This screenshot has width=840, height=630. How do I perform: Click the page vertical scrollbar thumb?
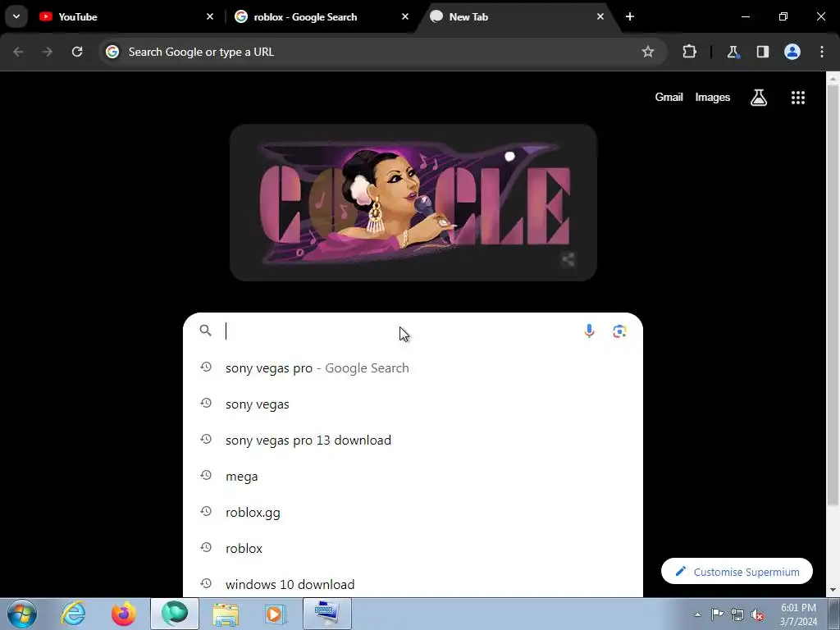point(832,294)
